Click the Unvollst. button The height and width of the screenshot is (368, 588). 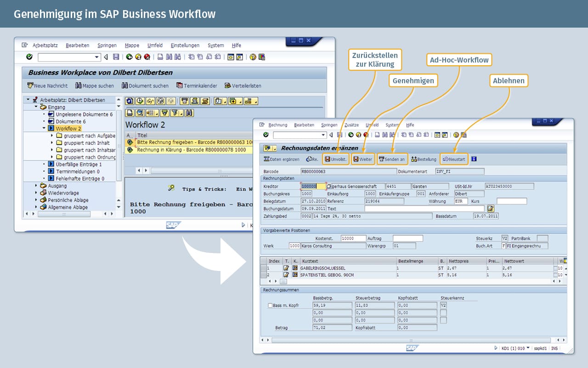coord(336,159)
